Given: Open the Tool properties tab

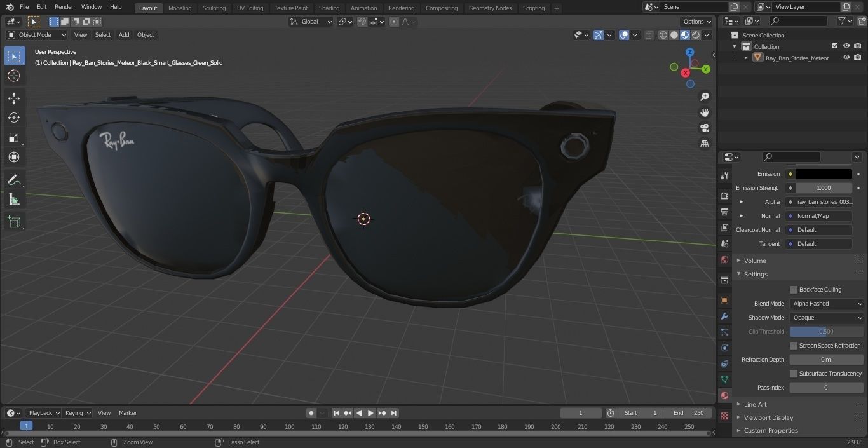Looking at the screenshot, I should point(724,176).
